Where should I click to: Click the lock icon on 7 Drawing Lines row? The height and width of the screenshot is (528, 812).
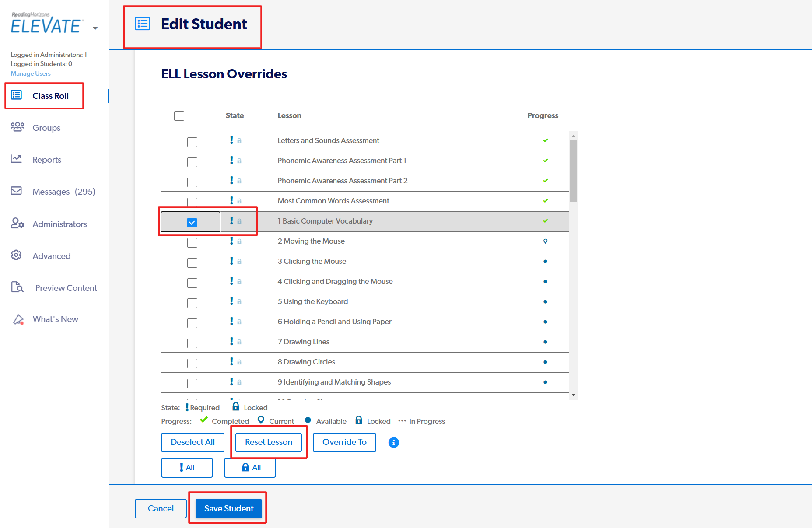tap(239, 342)
